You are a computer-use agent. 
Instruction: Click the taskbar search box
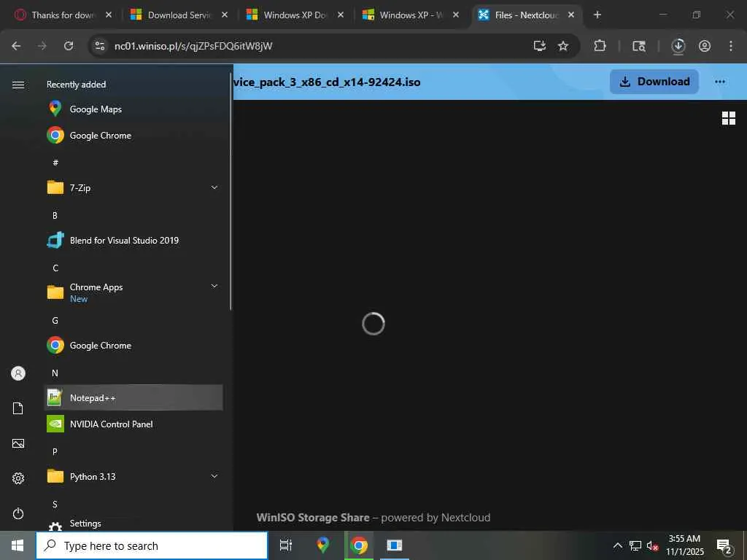click(152, 545)
